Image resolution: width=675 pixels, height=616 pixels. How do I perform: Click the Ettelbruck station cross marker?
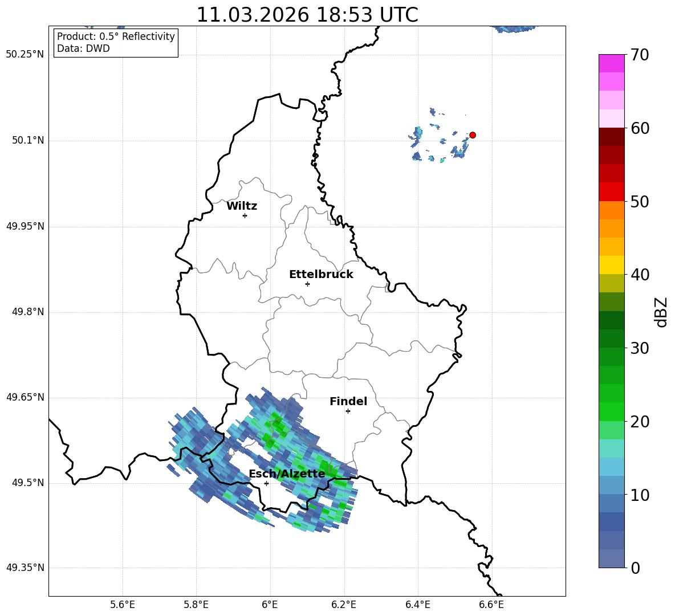tap(307, 284)
